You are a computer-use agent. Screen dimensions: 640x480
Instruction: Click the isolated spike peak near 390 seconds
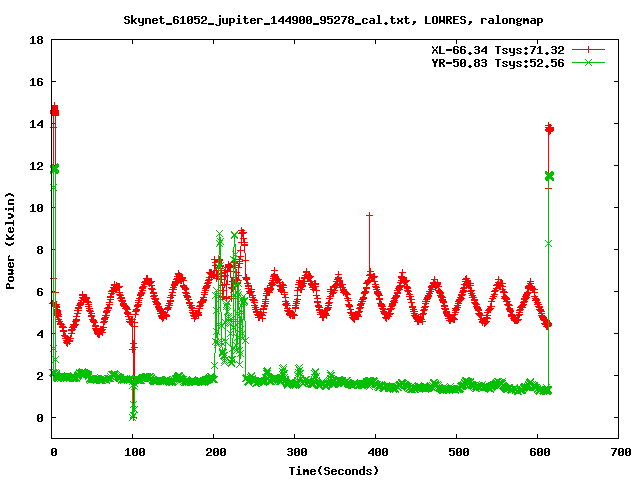coord(369,215)
